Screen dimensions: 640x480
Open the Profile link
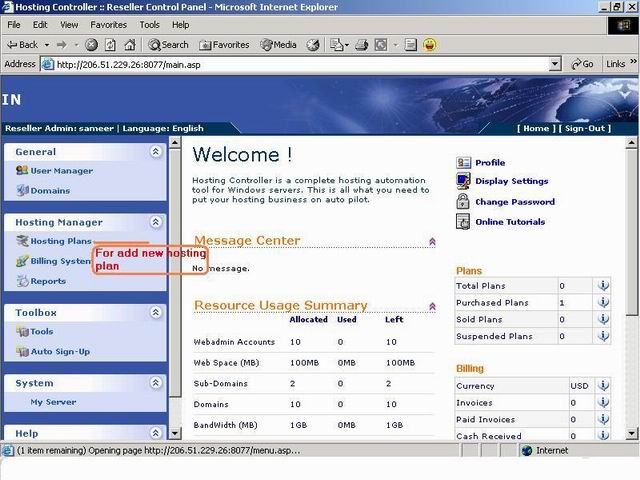(x=490, y=162)
